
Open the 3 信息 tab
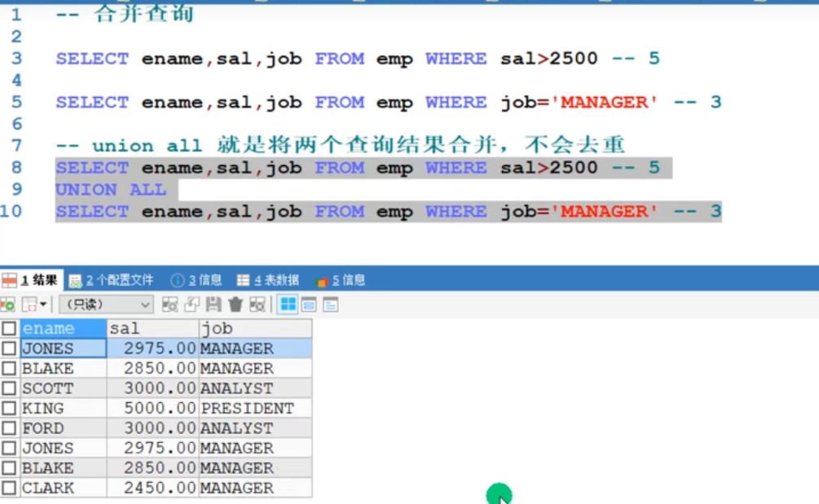coord(196,280)
